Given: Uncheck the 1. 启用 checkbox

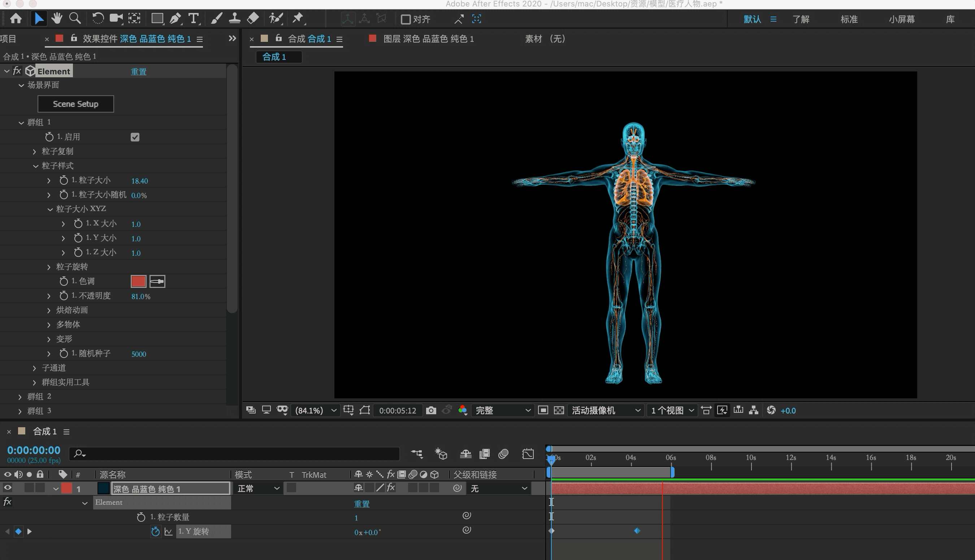Looking at the screenshot, I should point(135,137).
